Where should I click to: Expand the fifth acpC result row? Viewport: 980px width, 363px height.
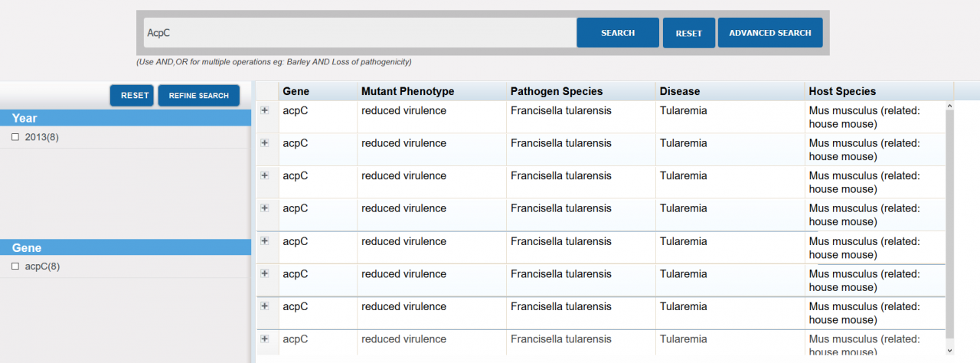tap(265, 240)
